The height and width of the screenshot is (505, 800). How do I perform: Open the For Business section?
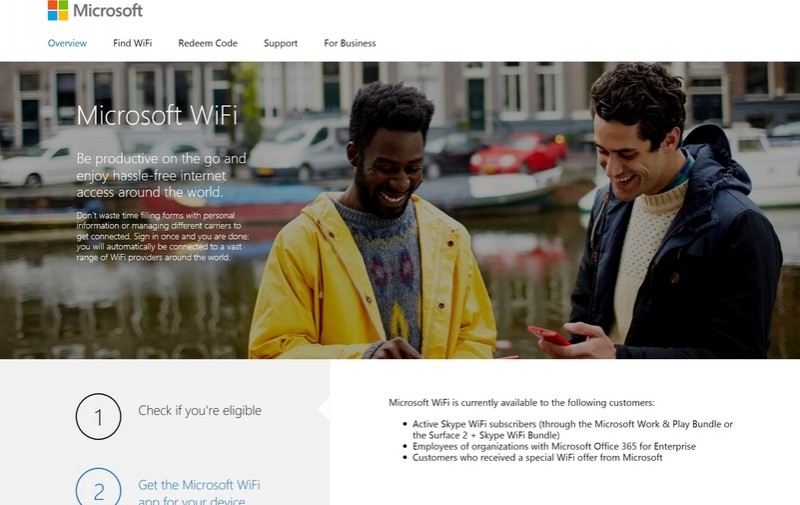pos(350,43)
